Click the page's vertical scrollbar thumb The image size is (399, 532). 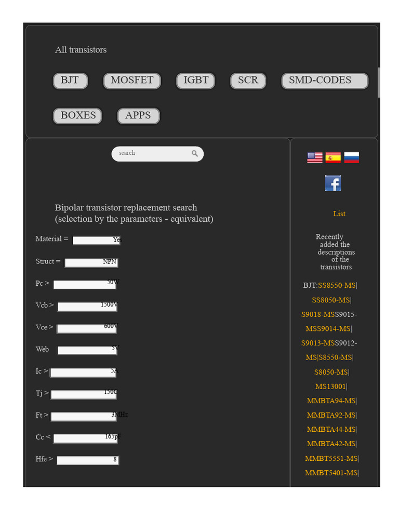point(379,82)
